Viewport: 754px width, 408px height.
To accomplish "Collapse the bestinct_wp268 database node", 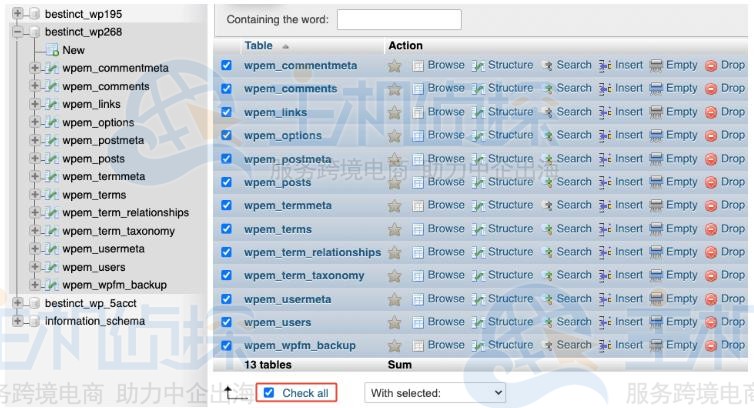I will coord(17,32).
